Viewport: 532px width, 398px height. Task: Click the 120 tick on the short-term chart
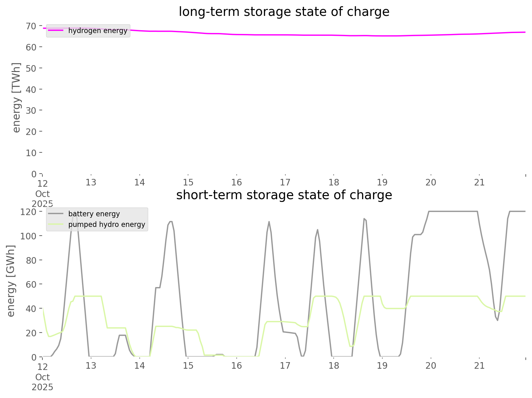(x=28, y=212)
